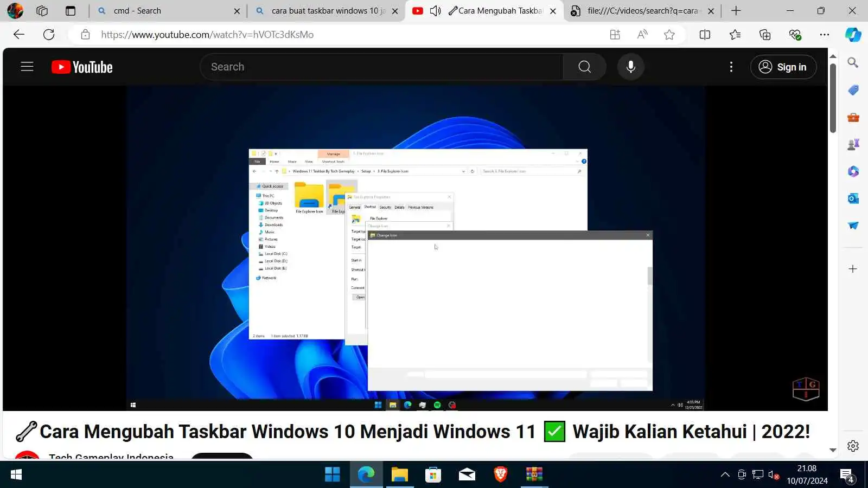
Task: Open the notification center icon
Action: [847, 476]
